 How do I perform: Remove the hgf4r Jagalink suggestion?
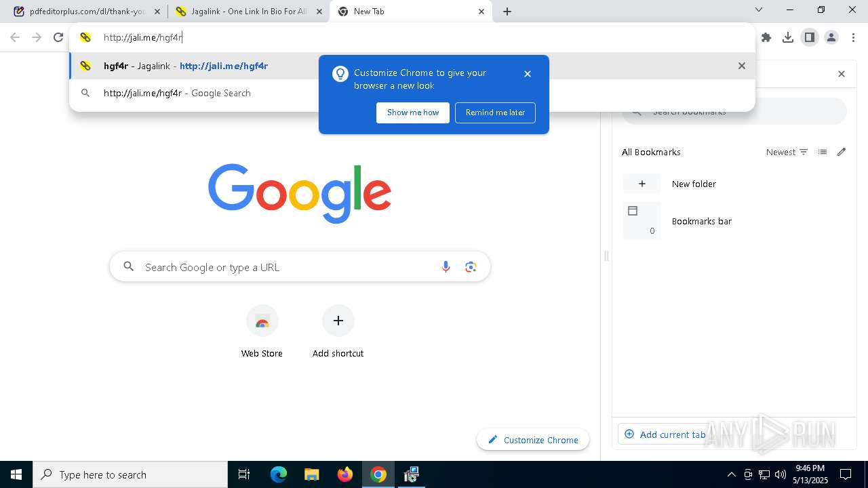pos(742,66)
